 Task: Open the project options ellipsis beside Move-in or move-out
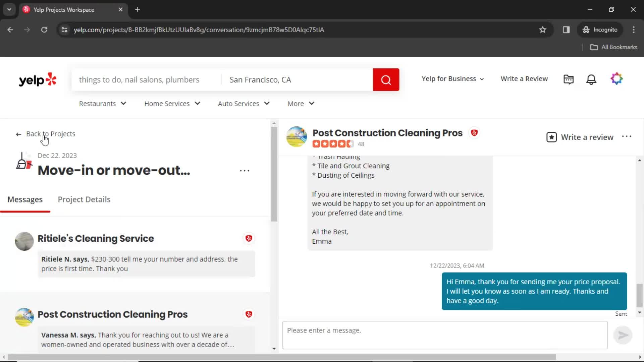[245, 171]
